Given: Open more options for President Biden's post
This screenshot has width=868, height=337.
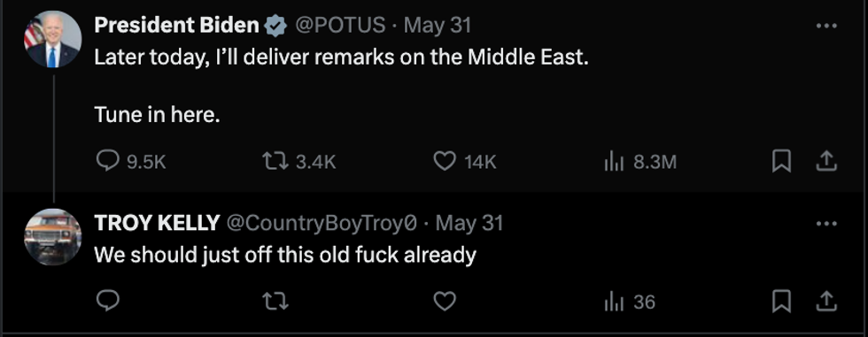Looking at the screenshot, I should [x=826, y=26].
